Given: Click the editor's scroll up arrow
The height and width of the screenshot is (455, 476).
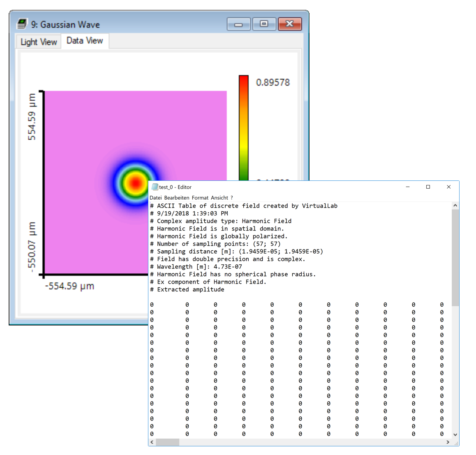Looking at the screenshot, I should pos(455,206).
